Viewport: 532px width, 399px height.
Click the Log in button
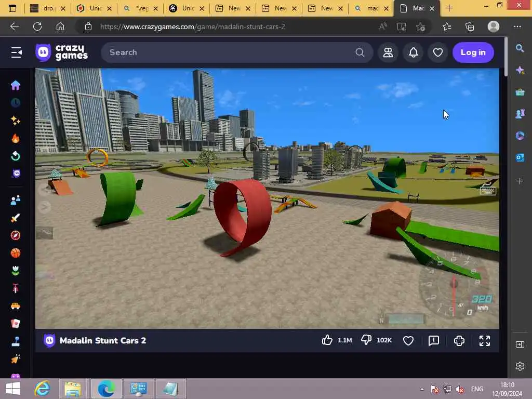coord(473,52)
